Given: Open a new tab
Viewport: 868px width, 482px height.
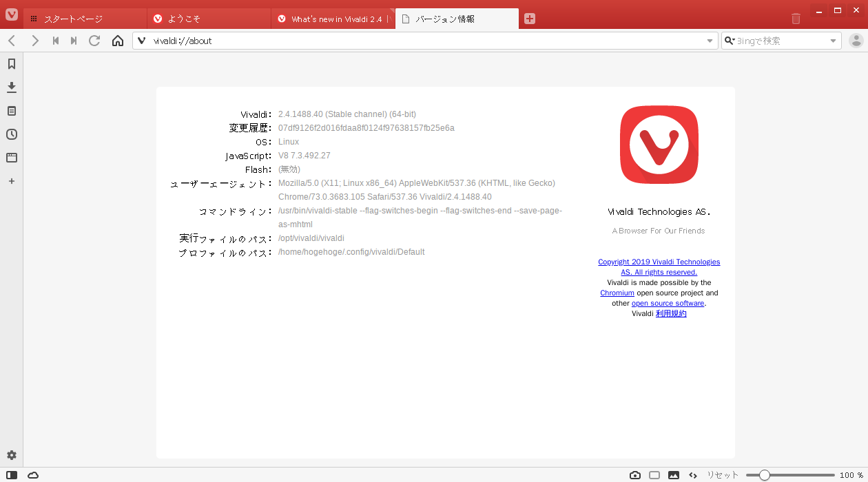Looking at the screenshot, I should [x=530, y=19].
